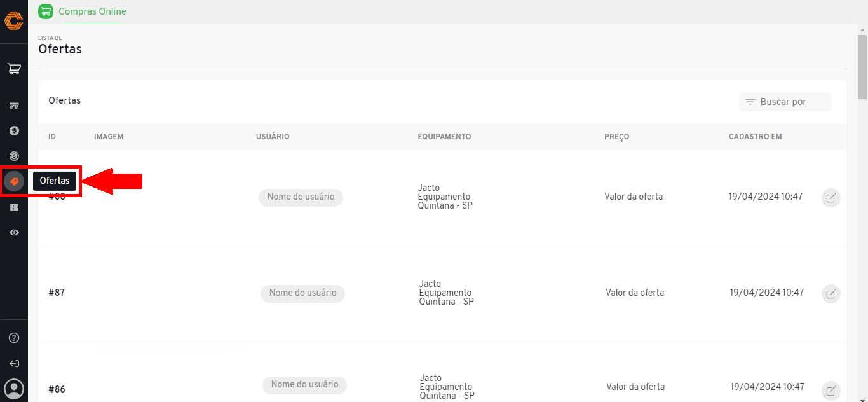868x402 pixels.
Task: Edit offer #87
Action: [x=831, y=294]
